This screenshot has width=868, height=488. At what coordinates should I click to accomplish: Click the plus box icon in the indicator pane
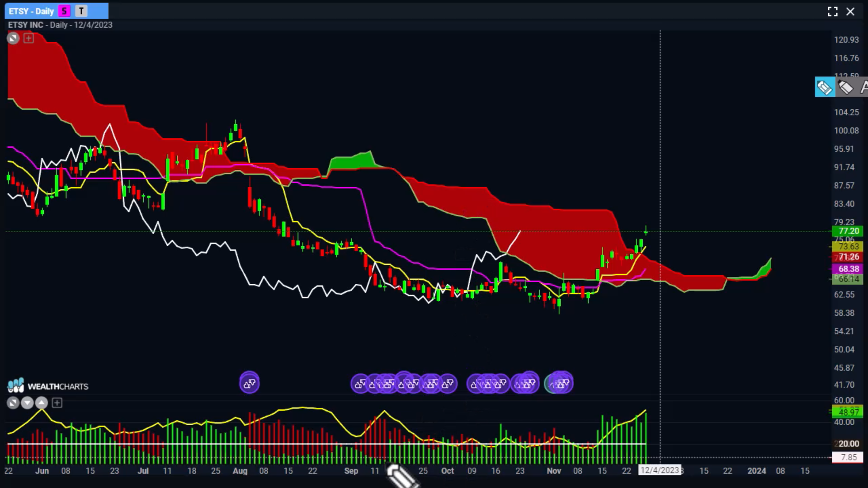[x=57, y=403]
